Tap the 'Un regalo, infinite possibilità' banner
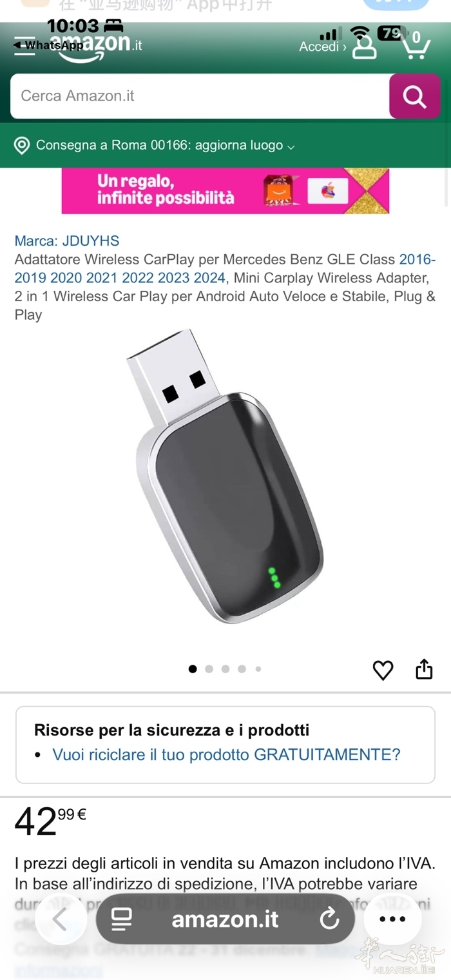The width and height of the screenshot is (451, 980). point(225,191)
